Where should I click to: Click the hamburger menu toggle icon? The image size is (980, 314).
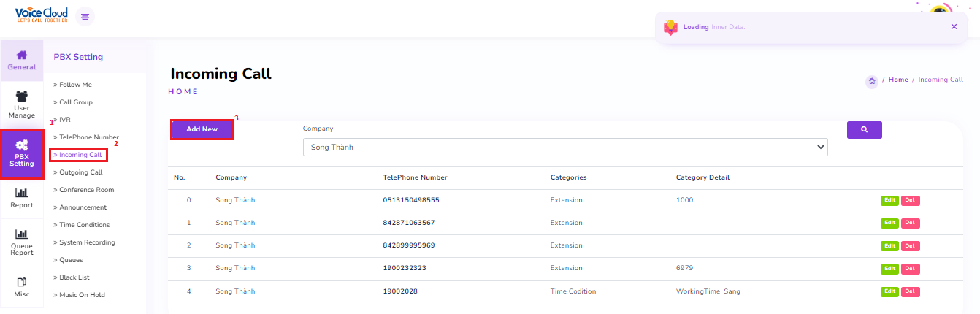85,16
